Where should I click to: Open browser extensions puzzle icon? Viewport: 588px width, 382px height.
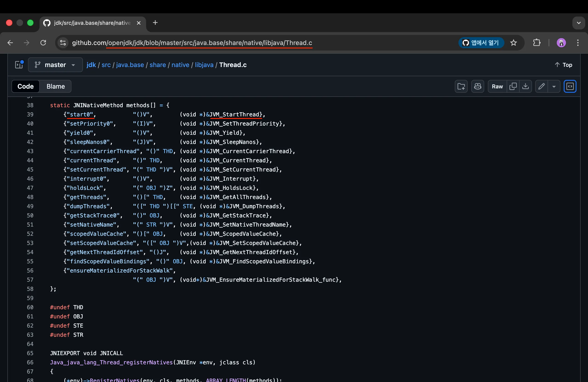(537, 43)
